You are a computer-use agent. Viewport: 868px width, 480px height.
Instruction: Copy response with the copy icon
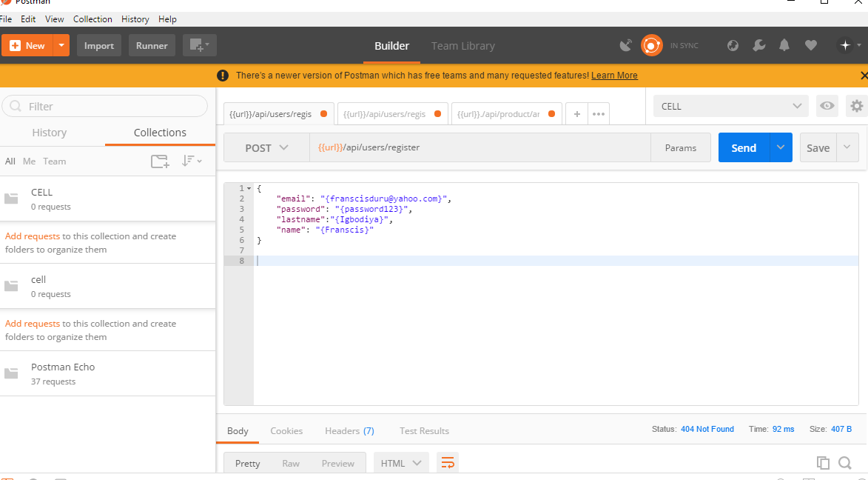click(x=823, y=463)
